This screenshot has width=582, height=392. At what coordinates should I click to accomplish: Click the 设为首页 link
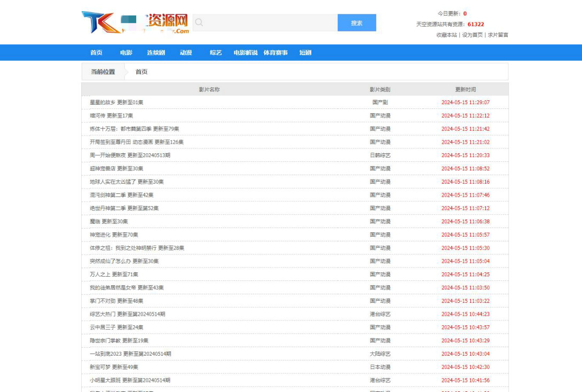[x=472, y=35]
